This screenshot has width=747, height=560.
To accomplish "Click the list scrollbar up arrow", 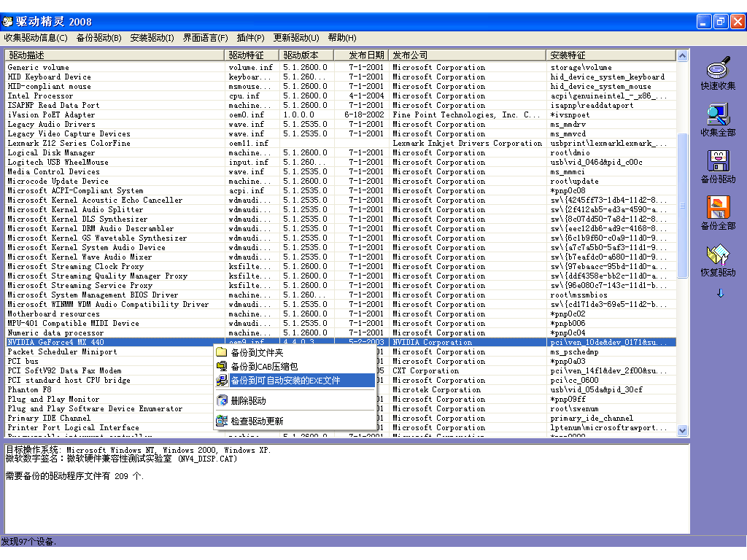I will 682,55.
